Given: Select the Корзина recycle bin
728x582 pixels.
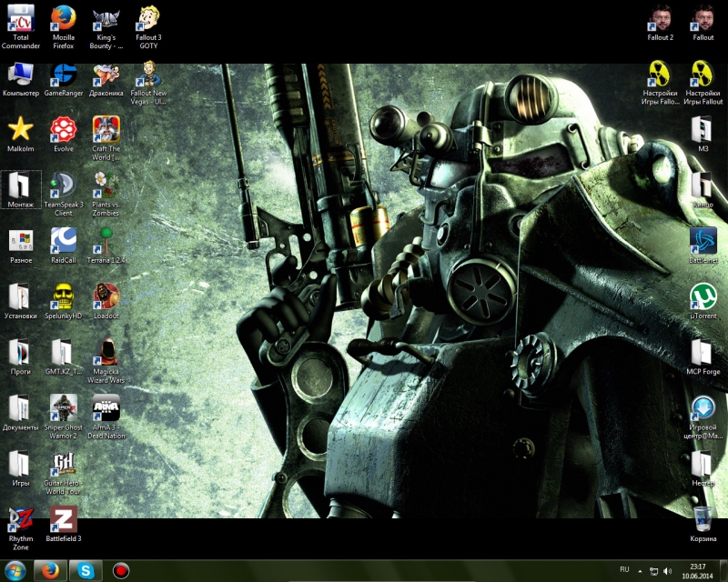Looking at the screenshot, I should pos(703,525).
